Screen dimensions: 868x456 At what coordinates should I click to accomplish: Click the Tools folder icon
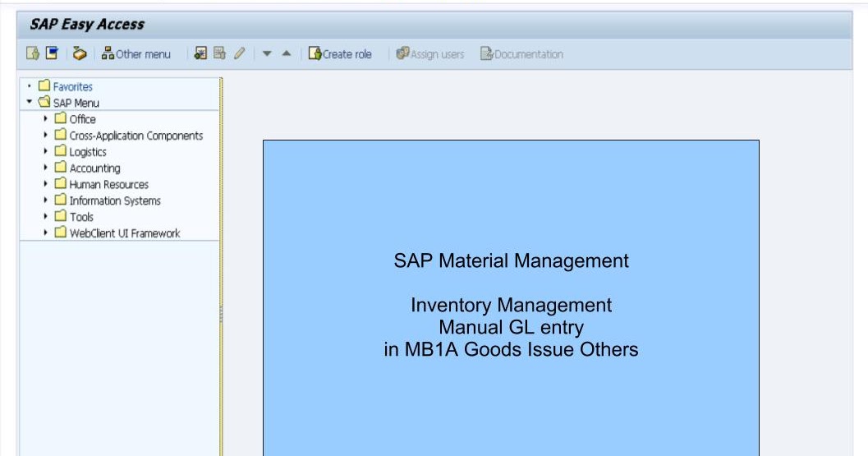pyautogui.click(x=60, y=215)
